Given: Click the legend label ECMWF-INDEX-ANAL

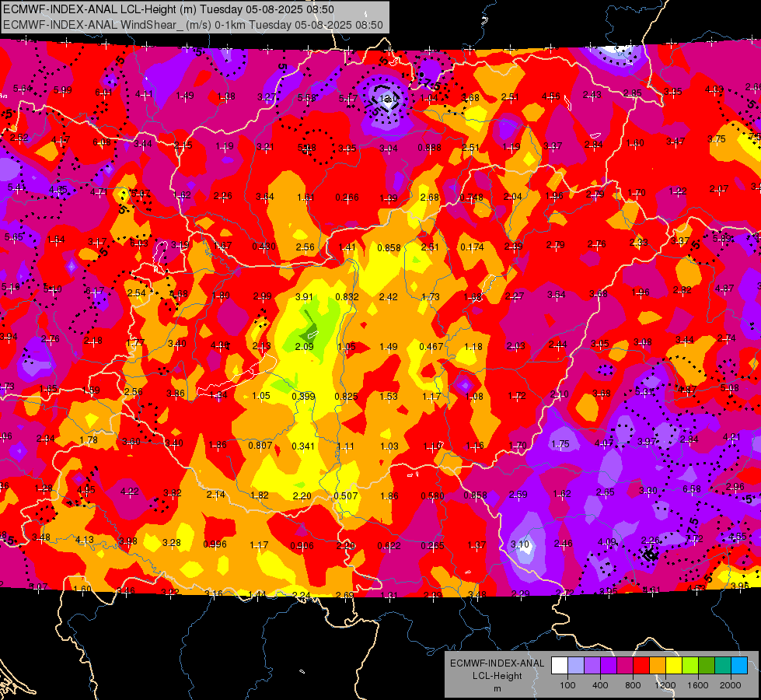Looking at the screenshot, I should point(497,663).
